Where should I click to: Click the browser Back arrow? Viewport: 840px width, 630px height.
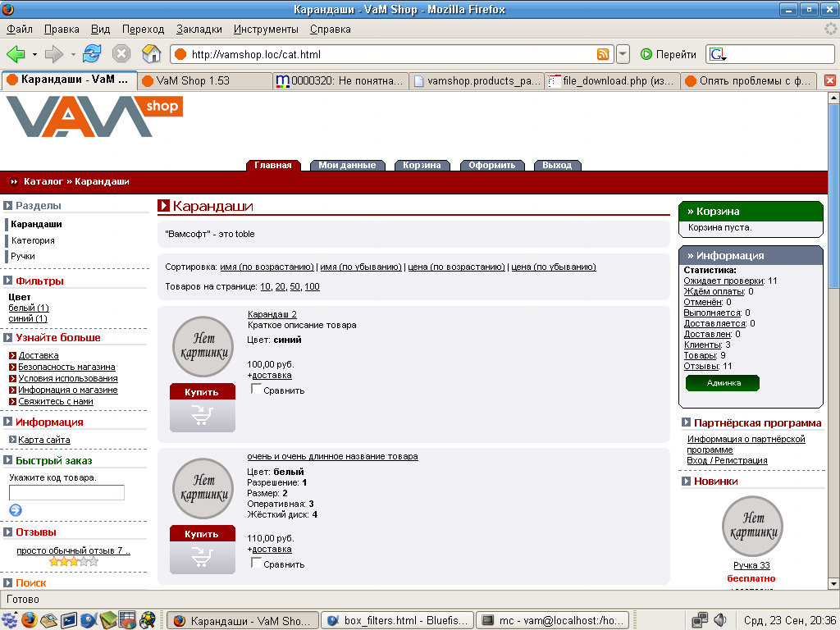pyautogui.click(x=16, y=54)
